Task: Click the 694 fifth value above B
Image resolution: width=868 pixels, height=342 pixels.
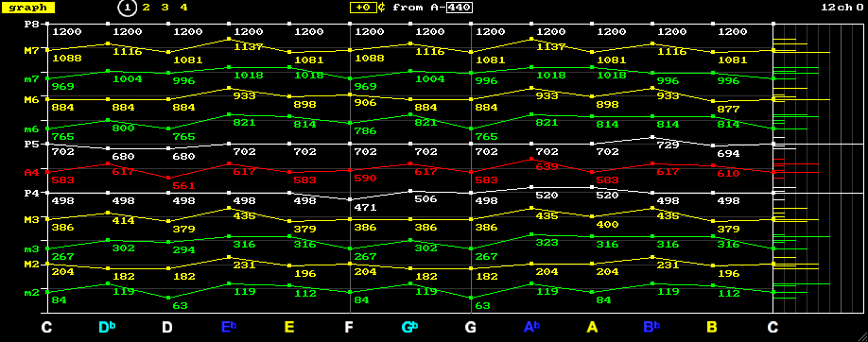Action: tap(728, 153)
